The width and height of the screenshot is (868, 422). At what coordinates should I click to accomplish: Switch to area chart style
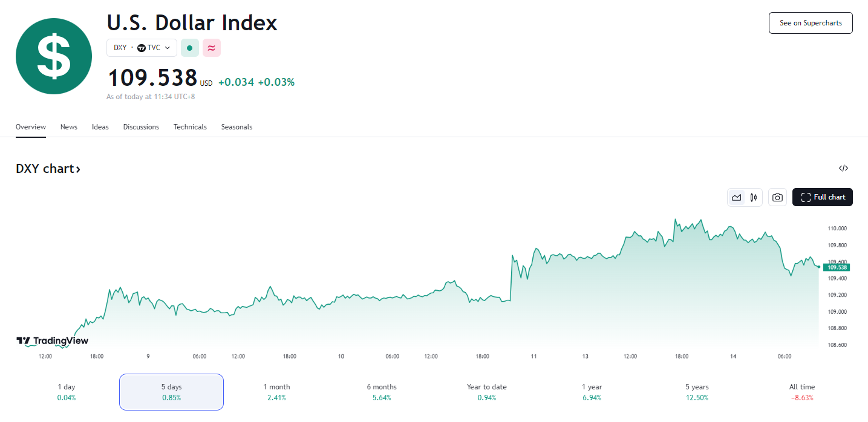click(736, 197)
